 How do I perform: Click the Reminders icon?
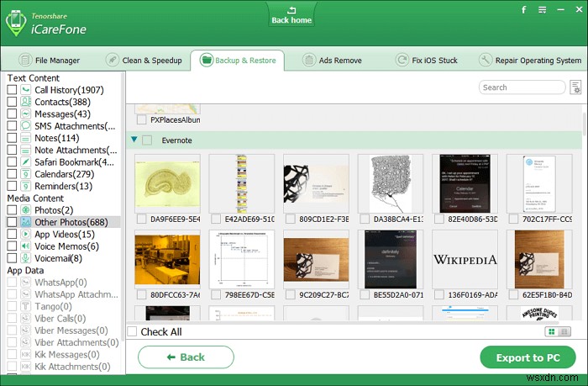click(25, 186)
